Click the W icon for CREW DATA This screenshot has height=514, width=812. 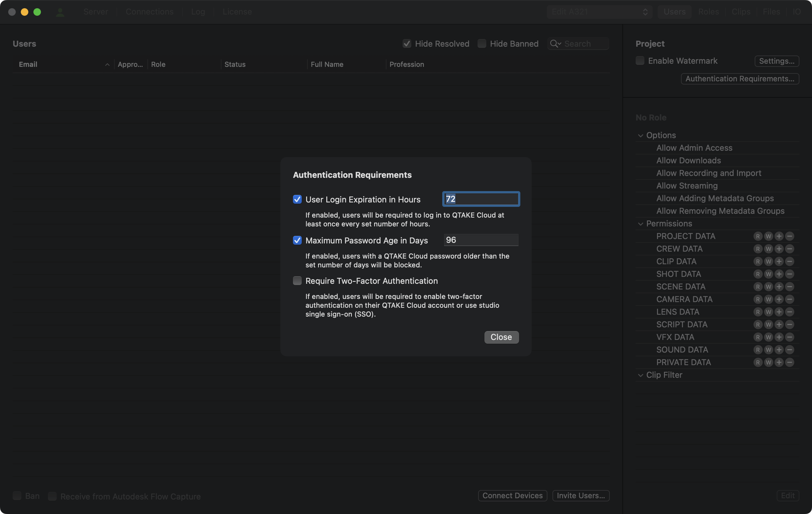(768, 249)
